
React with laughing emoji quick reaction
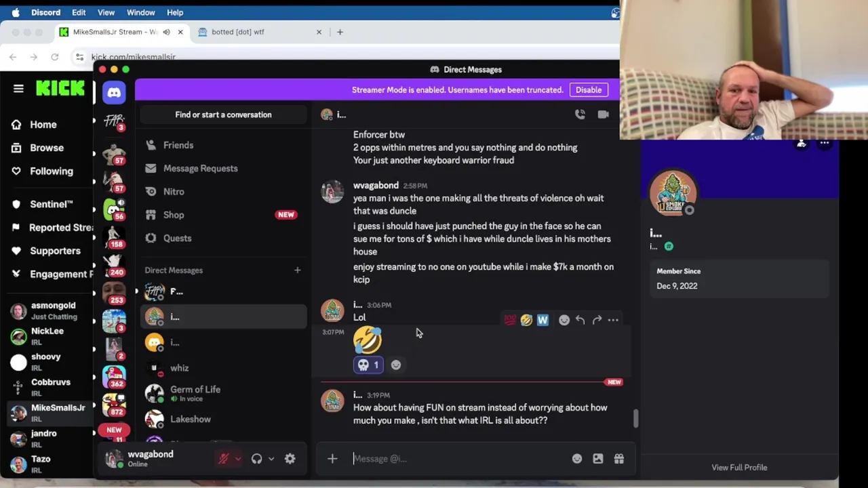[x=526, y=320]
